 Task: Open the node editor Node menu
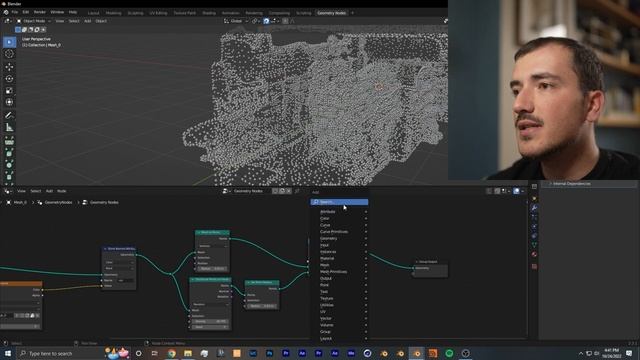click(x=62, y=191)
